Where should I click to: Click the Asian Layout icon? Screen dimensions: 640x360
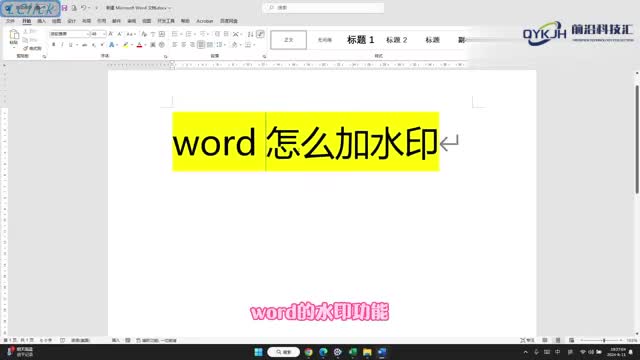[236, 34]
